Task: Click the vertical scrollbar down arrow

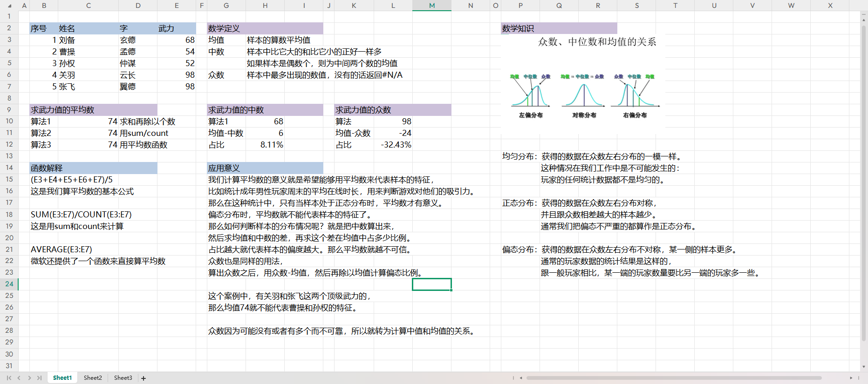Action: [864, 367]
